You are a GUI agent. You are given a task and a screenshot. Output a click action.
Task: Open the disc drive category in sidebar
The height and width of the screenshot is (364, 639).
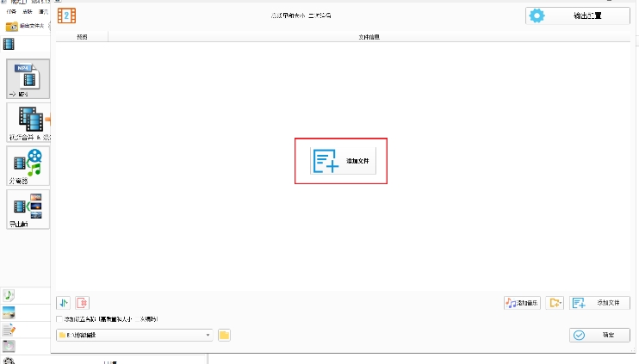point(9,346)
